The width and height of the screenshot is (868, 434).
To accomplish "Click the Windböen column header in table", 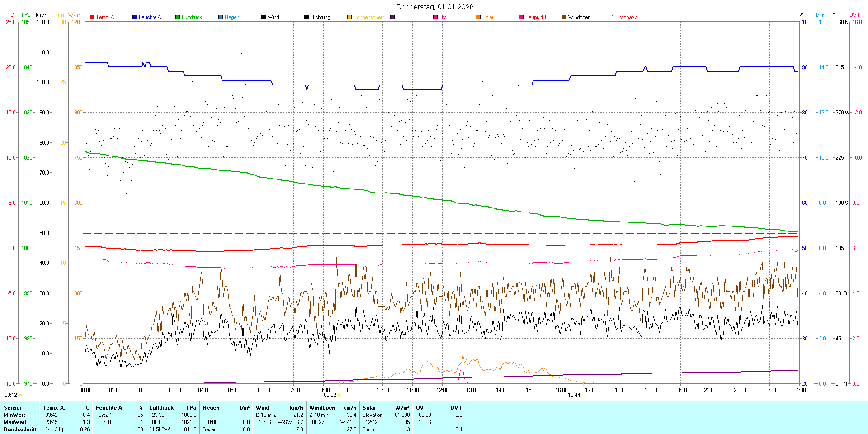I will click(322, 408).
